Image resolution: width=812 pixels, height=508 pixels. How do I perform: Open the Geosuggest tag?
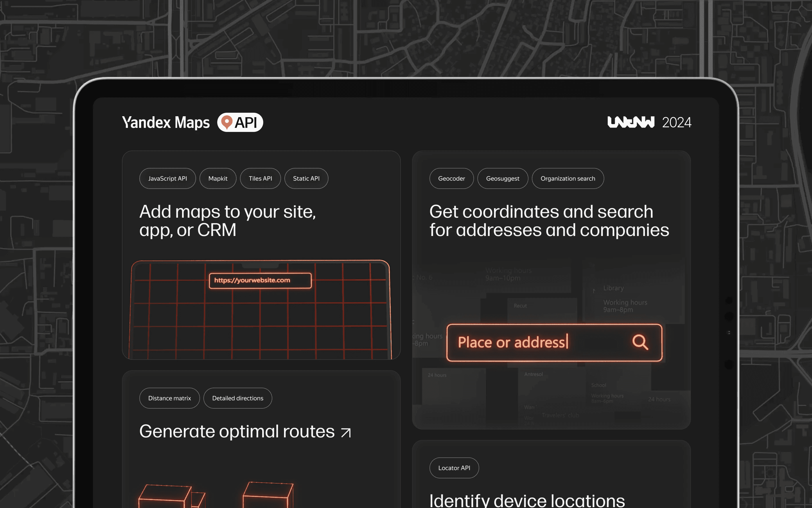(502, 178)
